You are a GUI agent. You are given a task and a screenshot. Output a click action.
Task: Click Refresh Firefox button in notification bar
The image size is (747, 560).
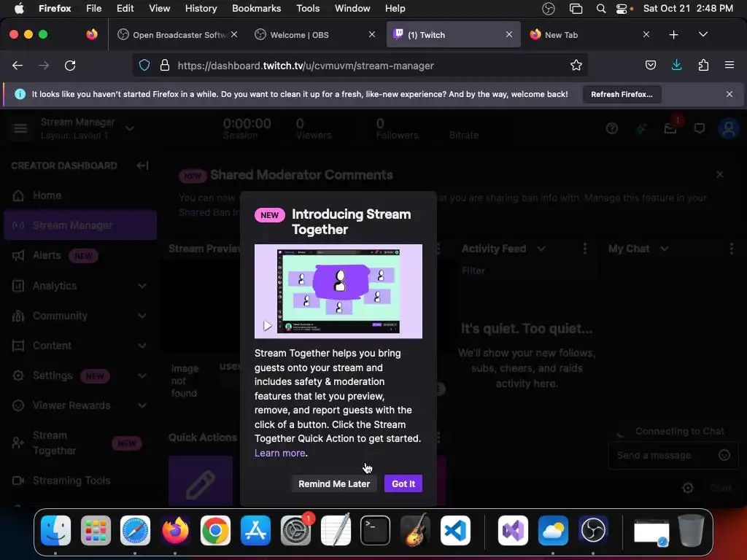click(x=622, y=94)
